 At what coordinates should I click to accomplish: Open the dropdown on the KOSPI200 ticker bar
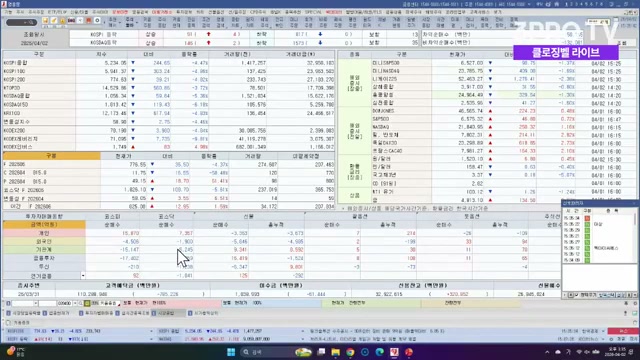click(151, 331)
